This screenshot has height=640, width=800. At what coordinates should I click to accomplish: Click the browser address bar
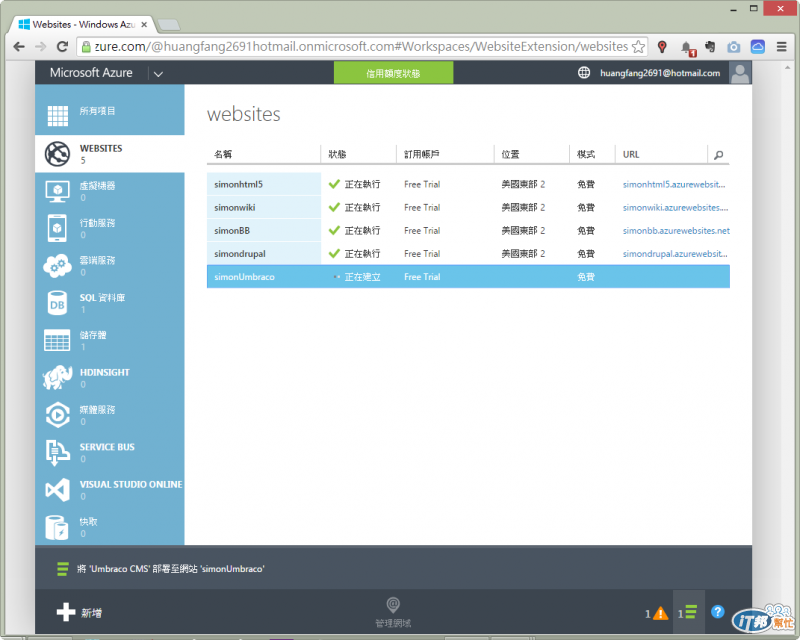[x=361, y=46]
